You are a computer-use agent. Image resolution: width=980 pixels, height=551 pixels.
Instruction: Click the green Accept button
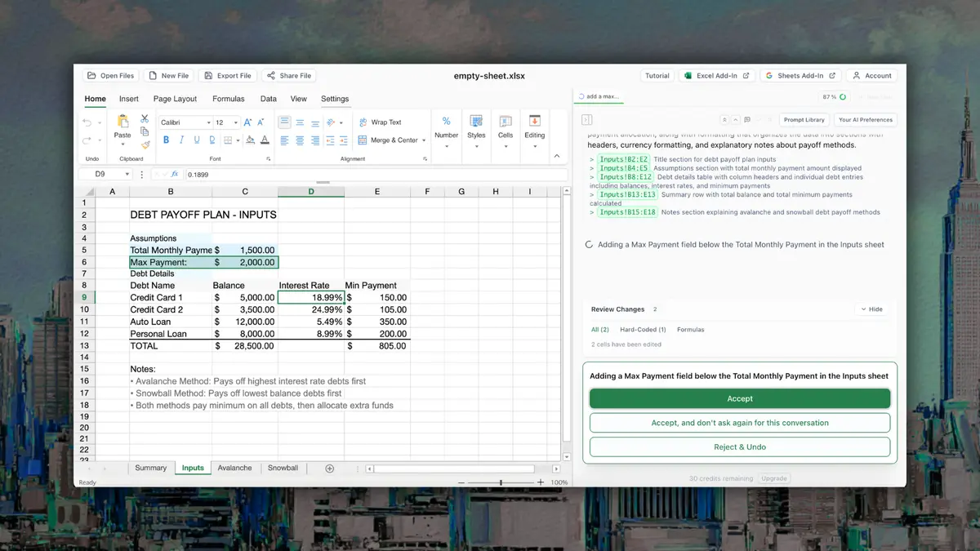click(x=740, y=398)
